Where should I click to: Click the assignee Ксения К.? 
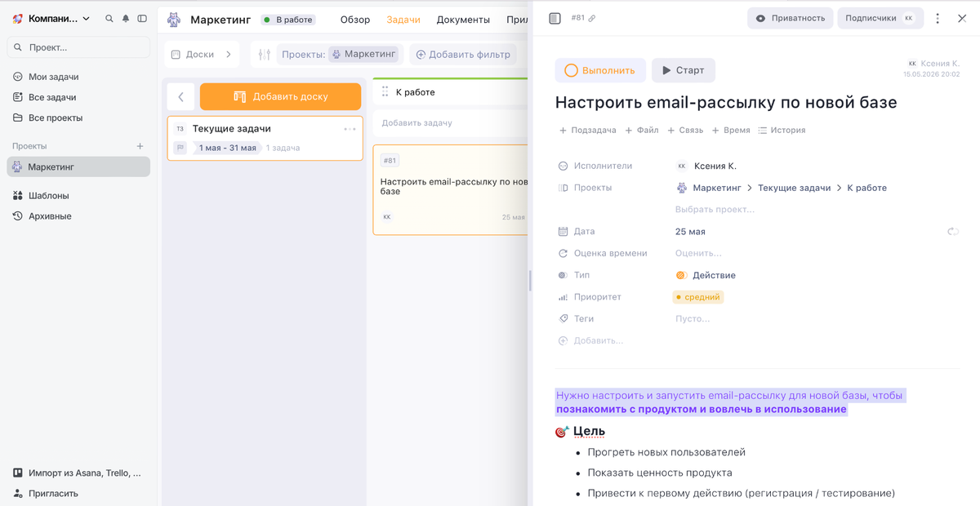coord(706,166)
